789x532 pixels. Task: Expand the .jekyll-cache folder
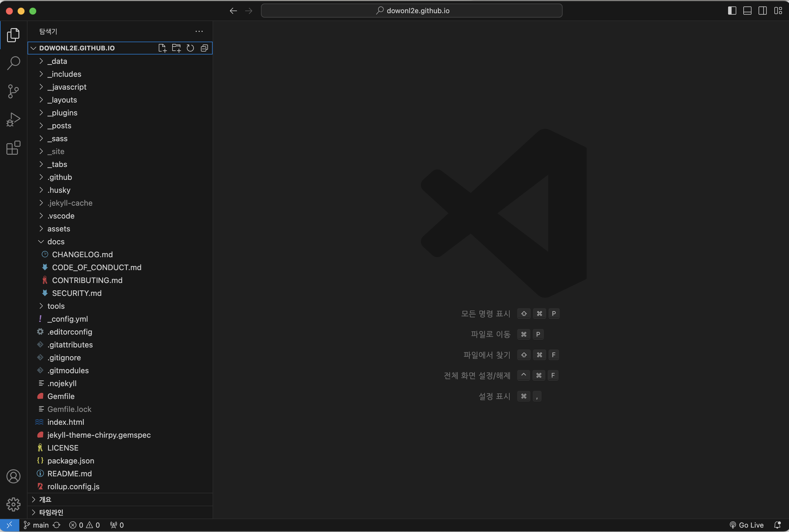click(x=120, y=203)
